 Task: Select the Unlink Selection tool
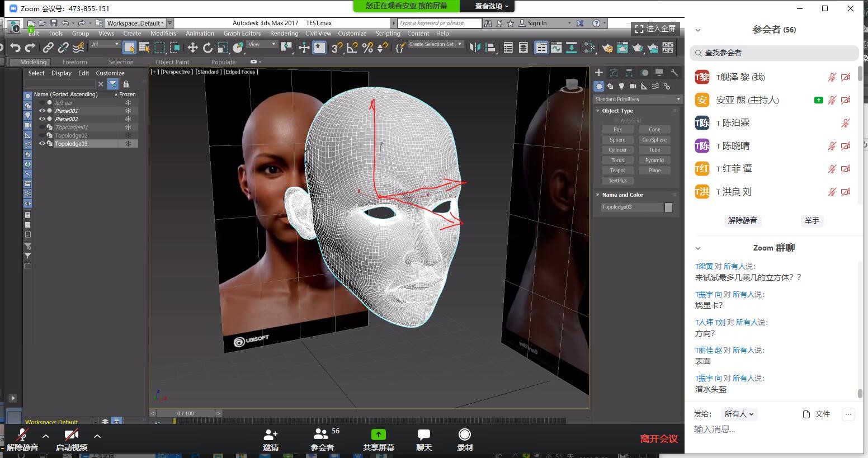click(64, 48)
